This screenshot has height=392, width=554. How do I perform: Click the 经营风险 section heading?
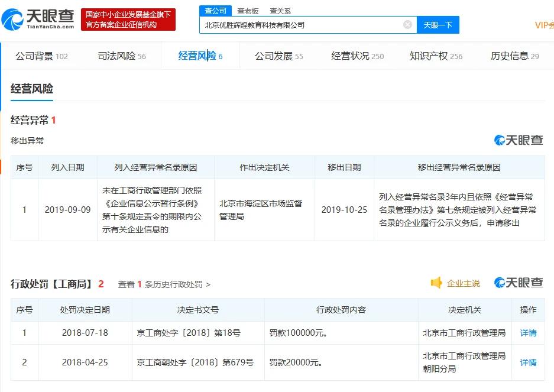pyautogui.click(x=32, y=88)
